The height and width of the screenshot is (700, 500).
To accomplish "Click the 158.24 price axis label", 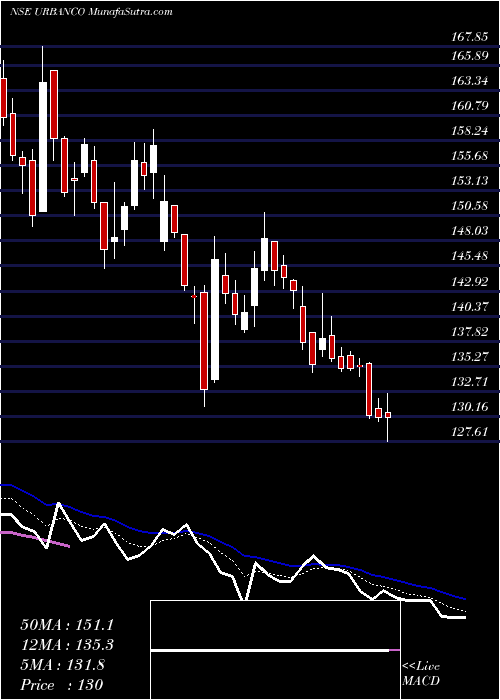I will [x=469, y=131].
